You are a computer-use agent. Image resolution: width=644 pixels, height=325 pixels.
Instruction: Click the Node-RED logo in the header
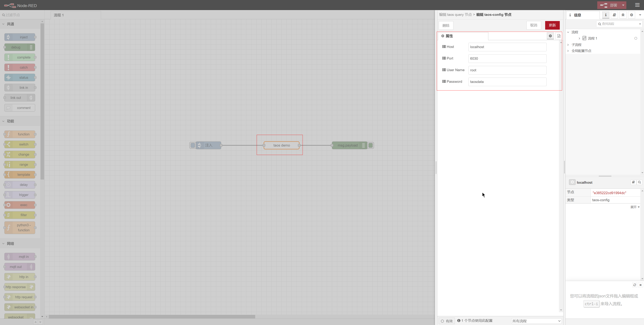[x=10, y=5]
